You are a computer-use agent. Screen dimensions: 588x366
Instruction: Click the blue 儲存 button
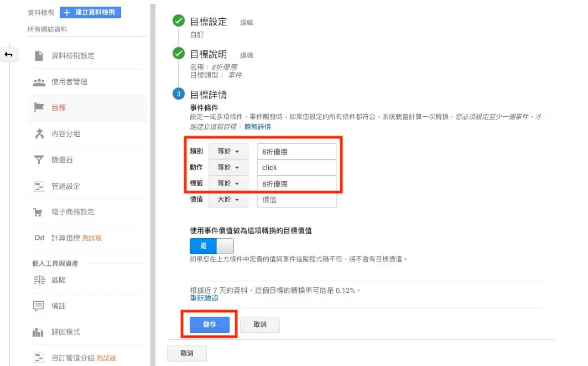click(209, 324)
